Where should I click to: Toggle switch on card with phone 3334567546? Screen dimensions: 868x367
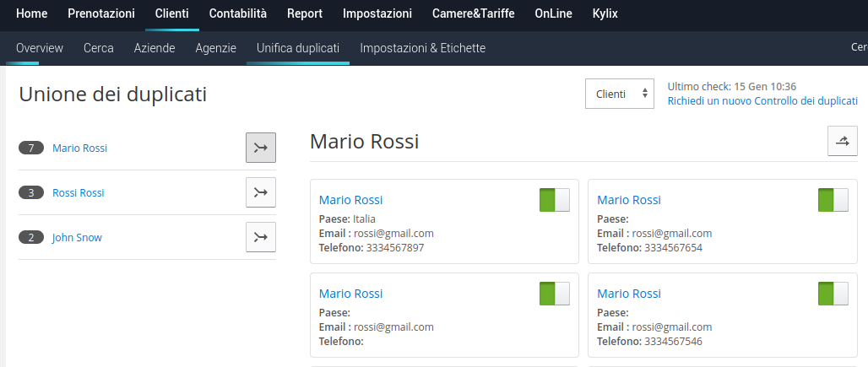pyautogui.click(x=833, y=294)
